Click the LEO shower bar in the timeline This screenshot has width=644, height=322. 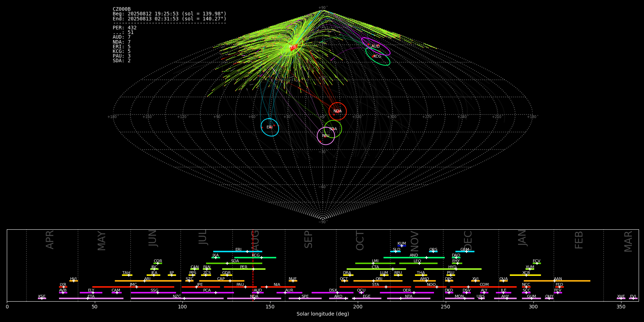(x=418, y=263)
